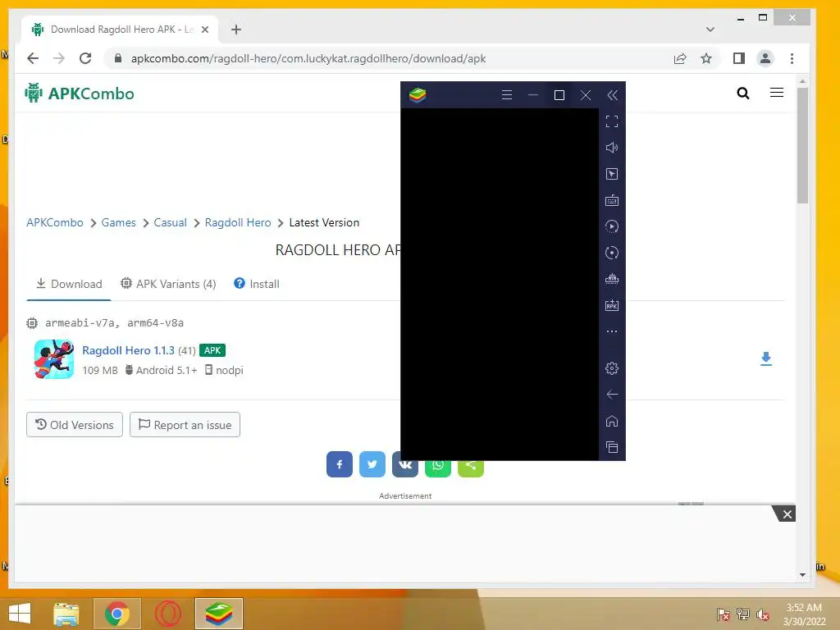The image size is (840, 630).
Task: Click BlueStacks sync operations circle icon
Action: 612,253
